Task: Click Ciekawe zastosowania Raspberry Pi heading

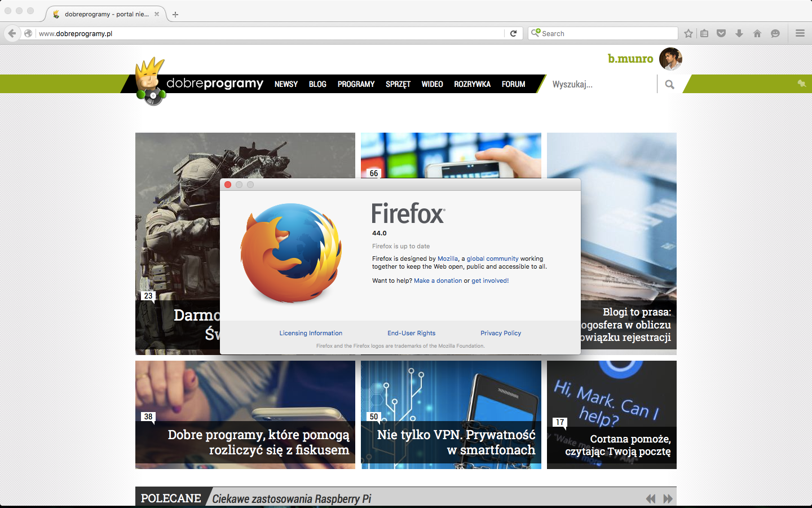Action: (x=292, y=498)
